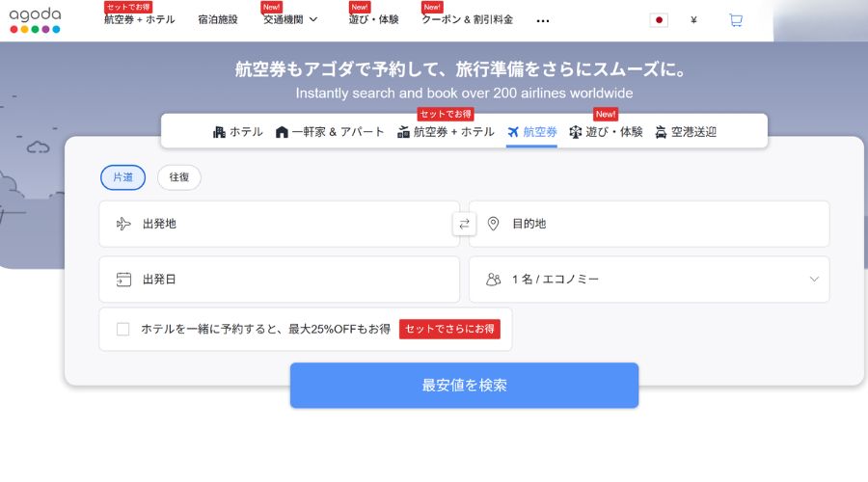Select the 往復 round-trip option
This screenshot has width=868, height=482.
click(178, 177)
